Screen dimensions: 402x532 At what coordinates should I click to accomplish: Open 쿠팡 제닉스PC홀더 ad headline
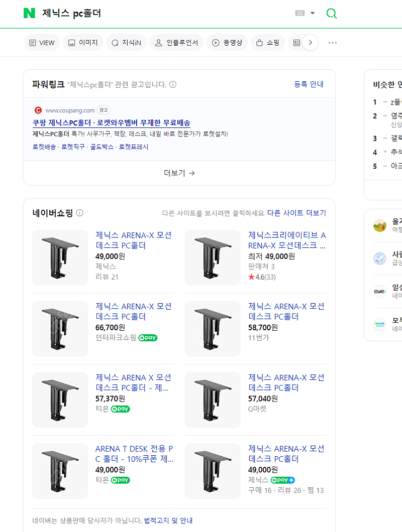tap(111, 123)
